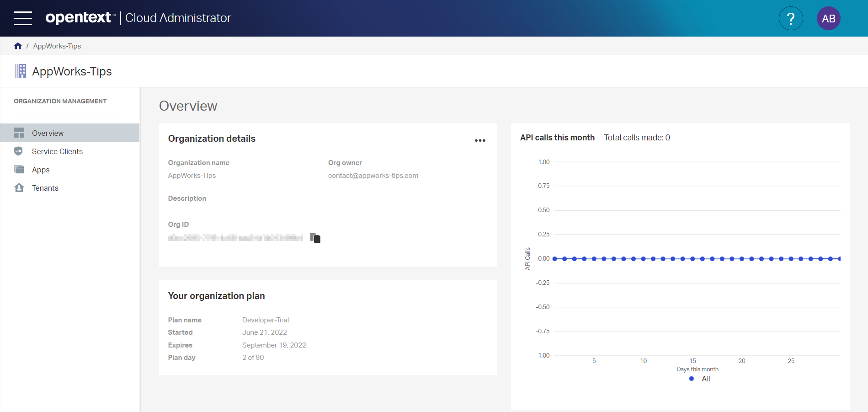This screenshot has height=412, width=868.
Task: Click the Total calls made: 0 text
Action: click(637, 138)
